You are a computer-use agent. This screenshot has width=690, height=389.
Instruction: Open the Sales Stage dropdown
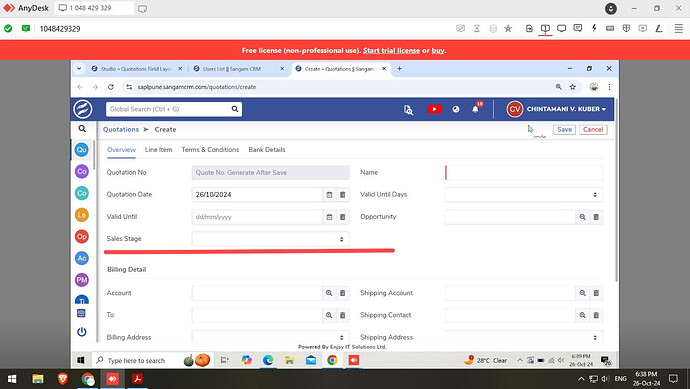click(x=270, y=239)
